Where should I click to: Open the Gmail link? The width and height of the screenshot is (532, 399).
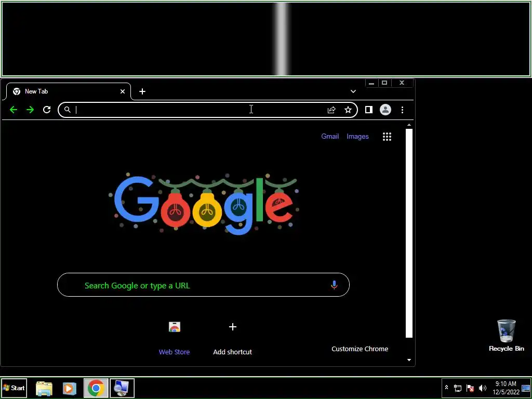point(330,137)
